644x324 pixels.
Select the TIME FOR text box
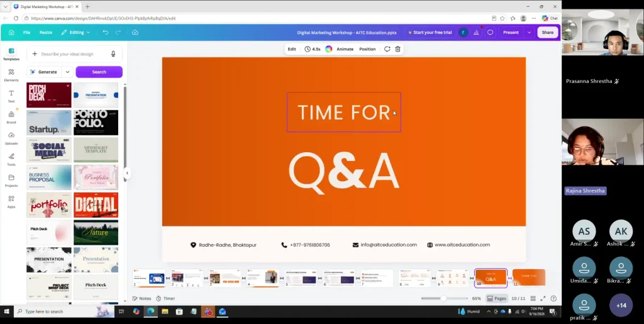point(344,112)
